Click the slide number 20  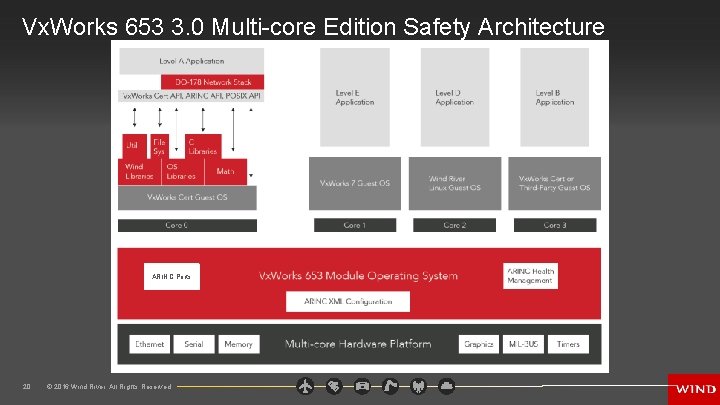[x=27, y=387]
